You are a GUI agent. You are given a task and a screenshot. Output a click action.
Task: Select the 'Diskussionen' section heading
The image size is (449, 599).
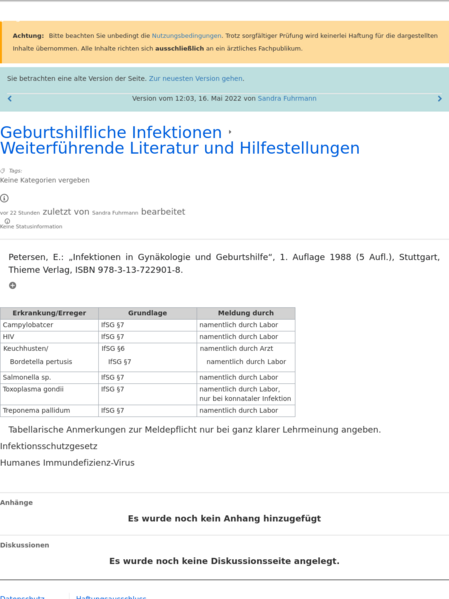[24, 545]
